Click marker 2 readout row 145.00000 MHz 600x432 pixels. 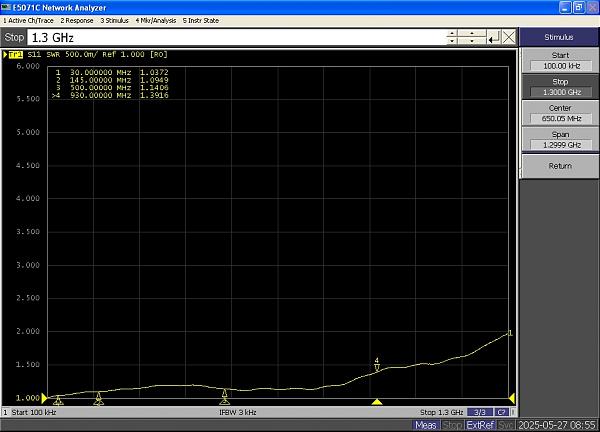pos(111,80)
